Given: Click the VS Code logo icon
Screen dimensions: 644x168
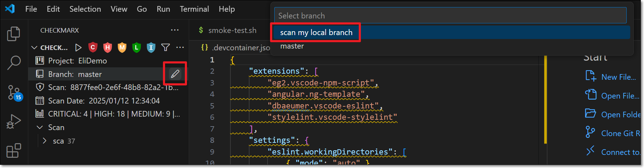Looking at the screenshot, I should point(10,9).
